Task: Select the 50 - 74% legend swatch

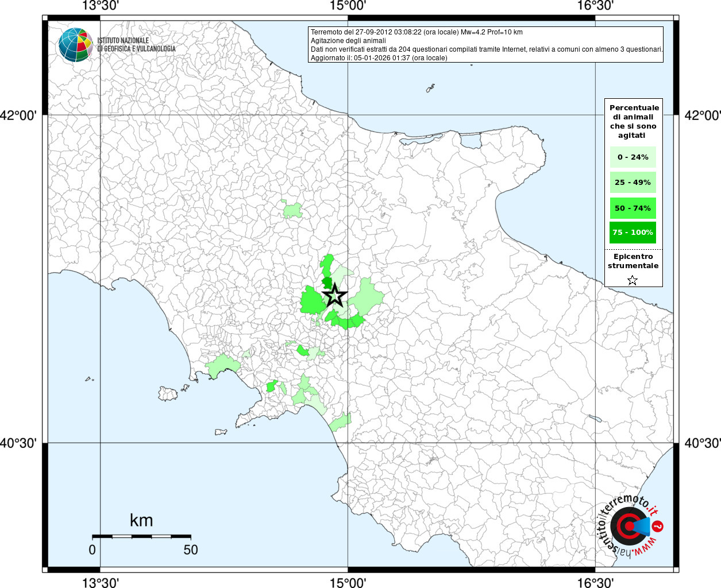Action: (x=633, y=208)
